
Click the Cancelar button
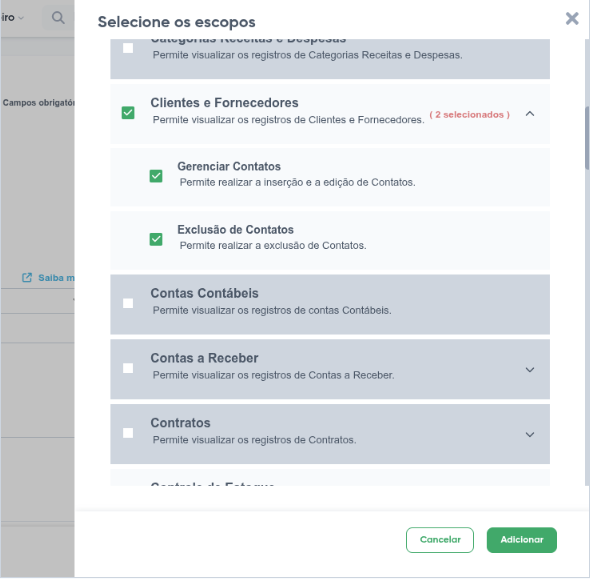[439, 540]
